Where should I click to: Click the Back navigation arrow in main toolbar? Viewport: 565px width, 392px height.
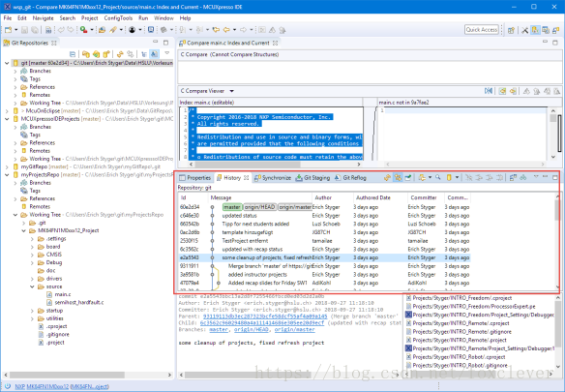click(226, 30)
